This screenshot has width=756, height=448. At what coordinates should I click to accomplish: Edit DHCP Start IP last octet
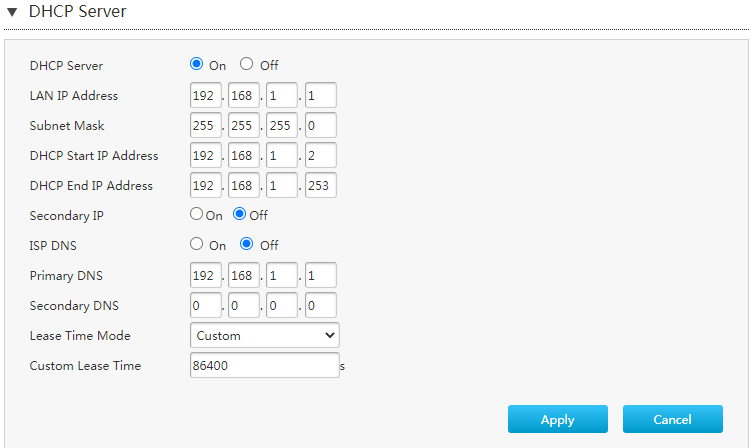[321, 155]
